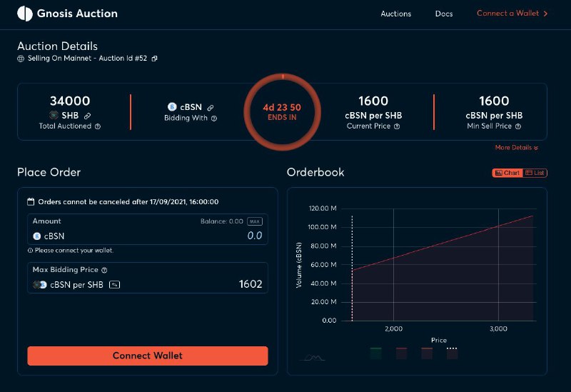
Task: Click Connect a Wallet in header
Action: 507,13
